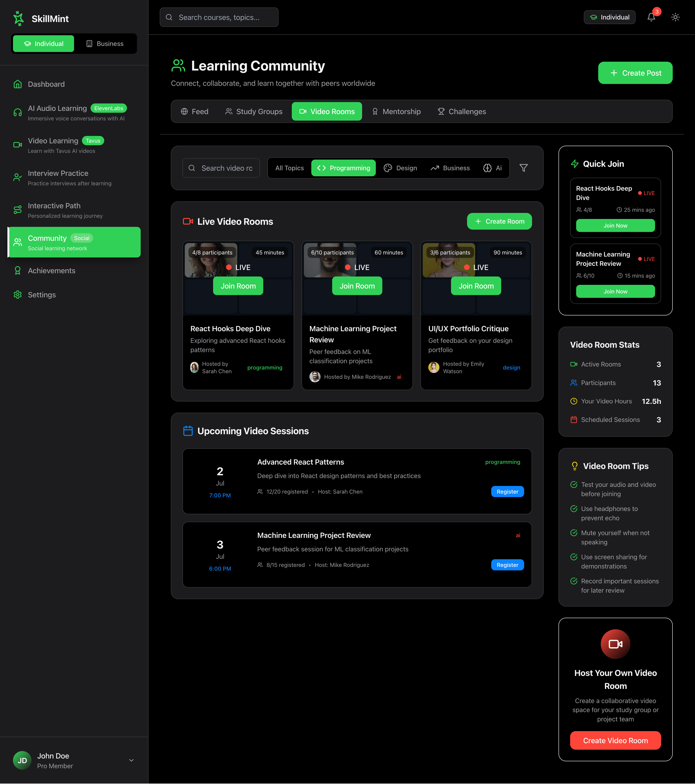This screenshot has width=695, height=784.
Task: Toggle light theme sun icon
Action: click(675, 17)
